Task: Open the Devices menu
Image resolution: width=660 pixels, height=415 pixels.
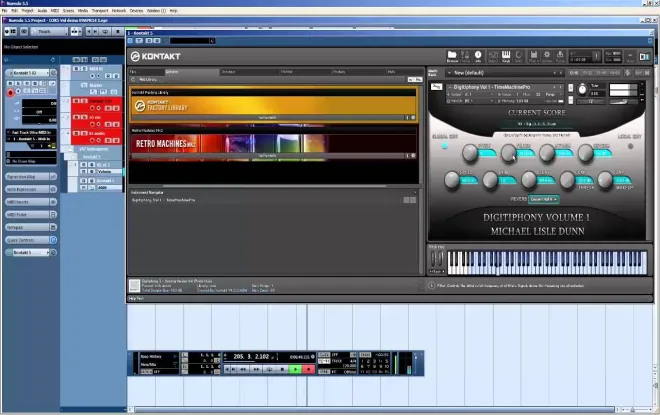Action: click(136, 11)
